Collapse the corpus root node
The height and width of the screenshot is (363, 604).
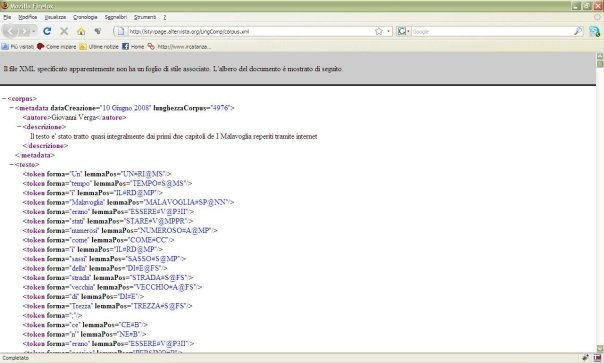pos(4,99)
